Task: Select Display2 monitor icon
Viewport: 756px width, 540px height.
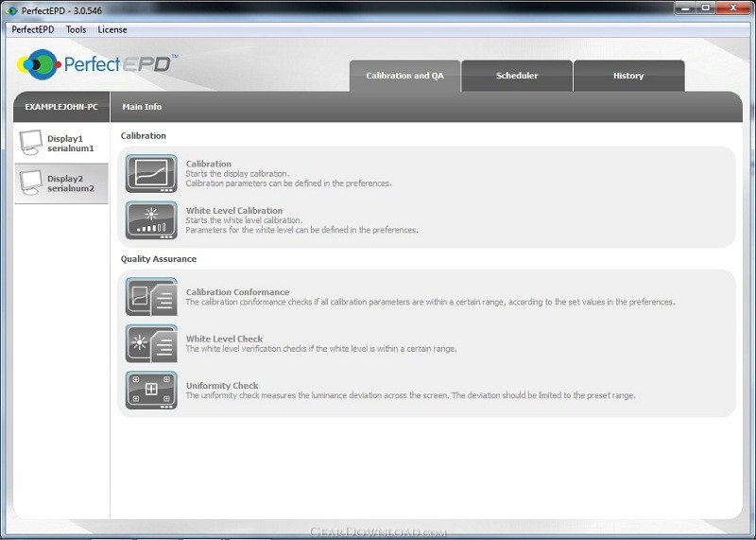Action: coord(31,183)
